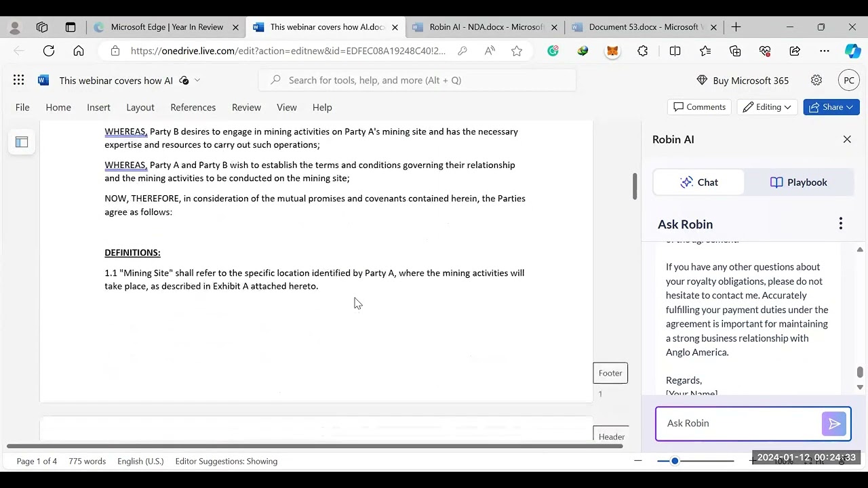This screenshot has width=868, height=488.
Task: Open the Help ribbon tab
Action: click(322, 107)
